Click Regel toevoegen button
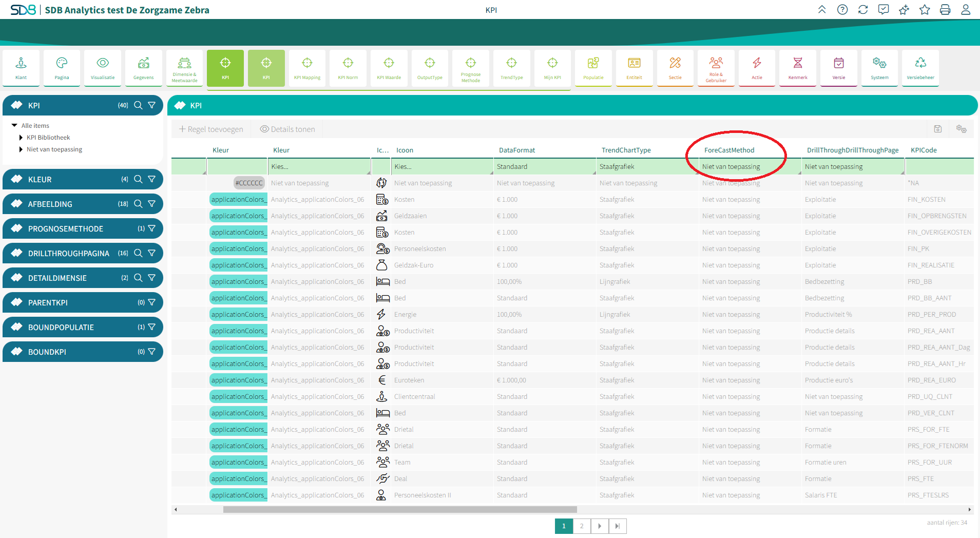This screenshot has height=538, width=980. [211, 129]
